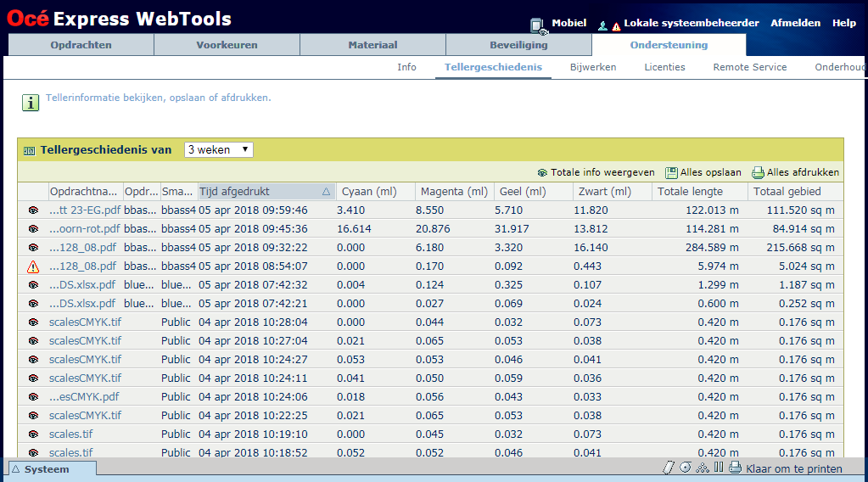
Task: Open the Help link
Action: (844, 23)
